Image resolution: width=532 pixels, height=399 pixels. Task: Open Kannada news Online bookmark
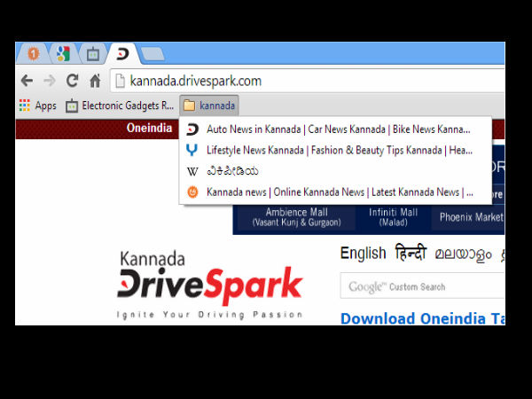(335, 192)
